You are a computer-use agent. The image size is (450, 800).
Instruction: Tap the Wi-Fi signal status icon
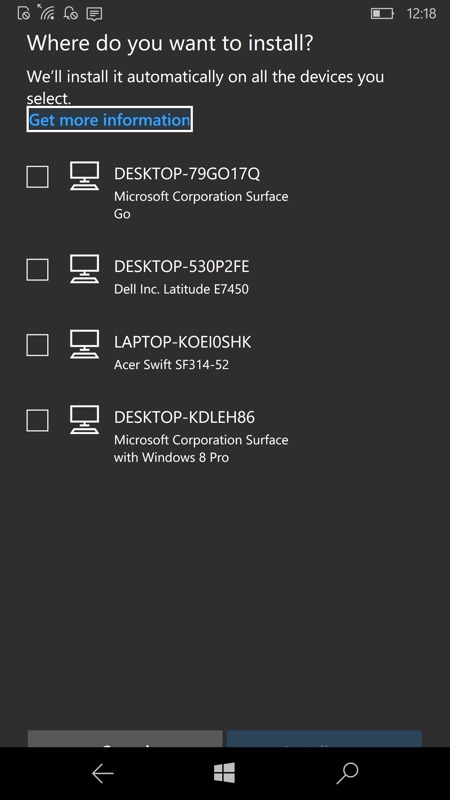pyautogui.click(x=46, y=12)
